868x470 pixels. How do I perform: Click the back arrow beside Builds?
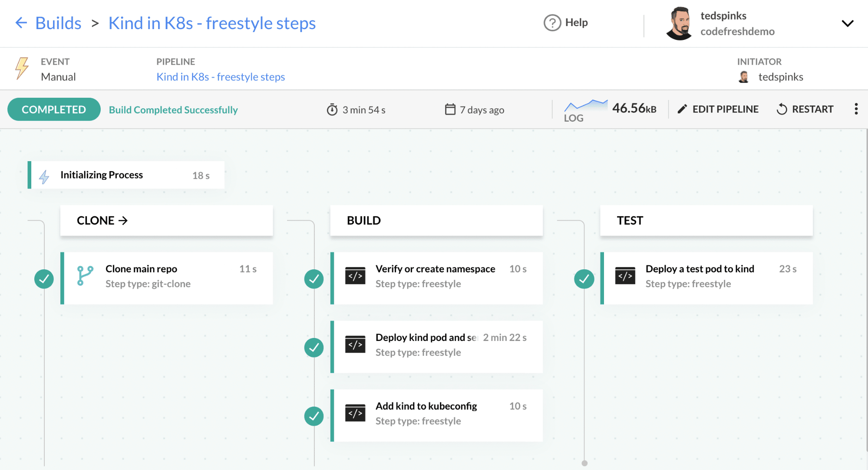(21, 23)
